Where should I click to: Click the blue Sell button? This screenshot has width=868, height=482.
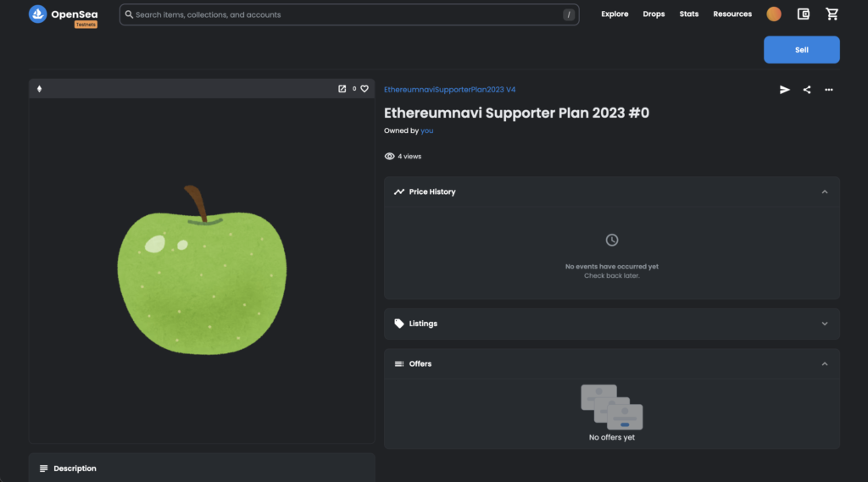click(x=802, y=50)
